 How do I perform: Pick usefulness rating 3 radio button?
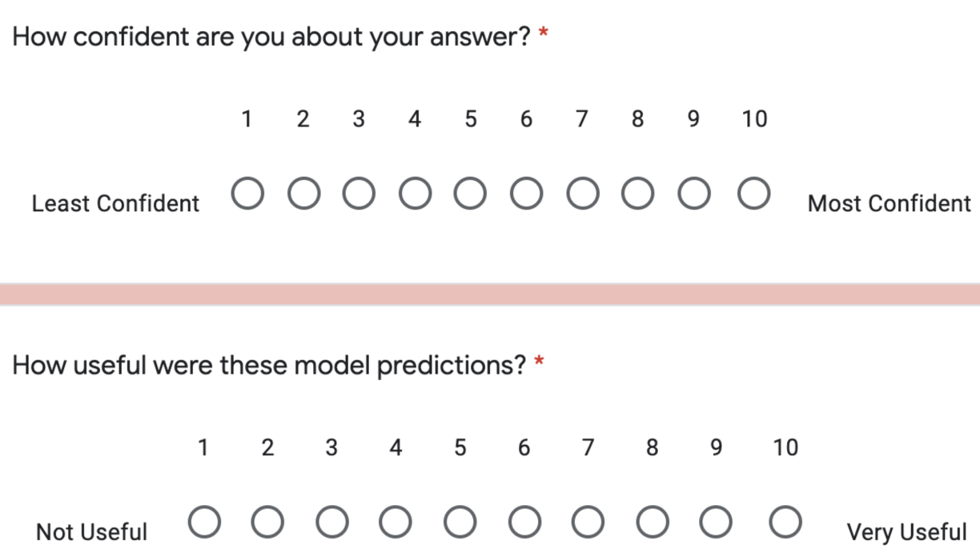tap(331, 523)
